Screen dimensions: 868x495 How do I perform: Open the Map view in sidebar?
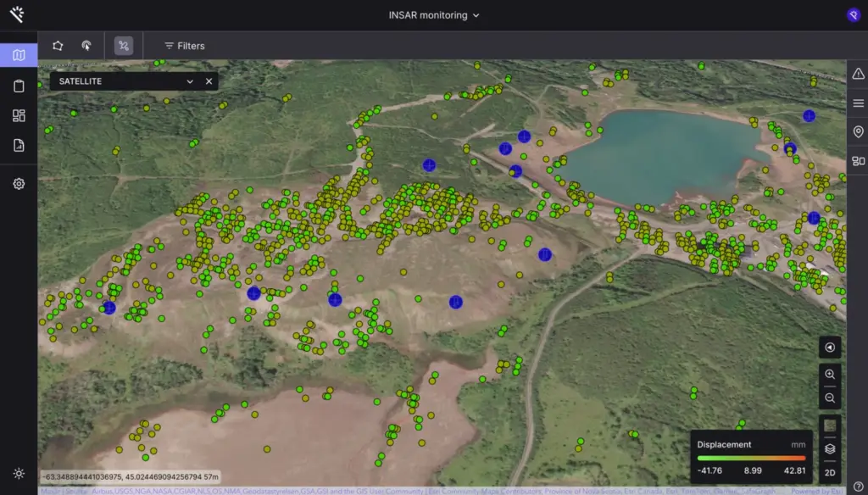(x=19, y=56)
